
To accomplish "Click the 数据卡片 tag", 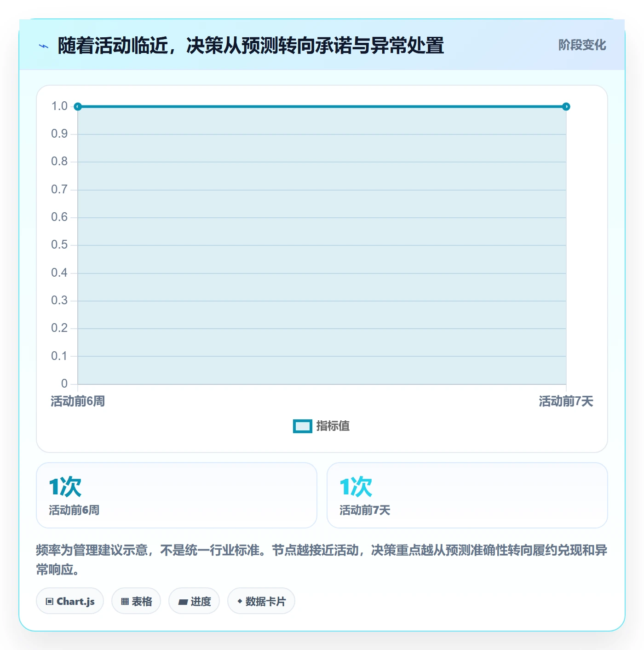I will pyautogui.click(x=261, y=601).
